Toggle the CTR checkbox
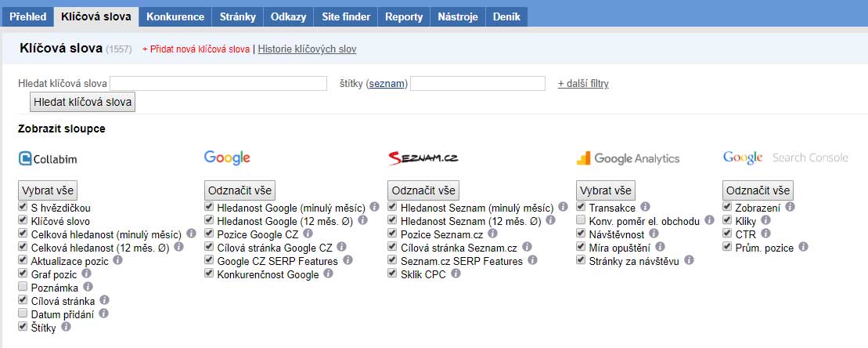868x348 pixels. (727, 234)
